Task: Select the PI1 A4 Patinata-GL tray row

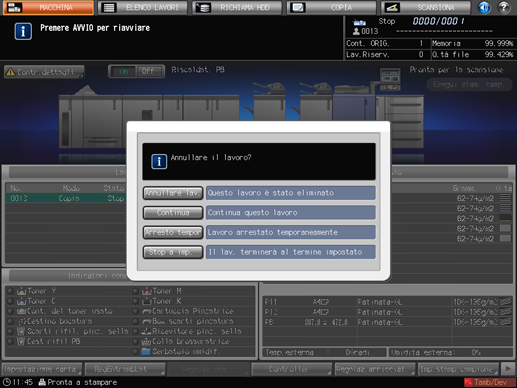Action: (388, 302)
